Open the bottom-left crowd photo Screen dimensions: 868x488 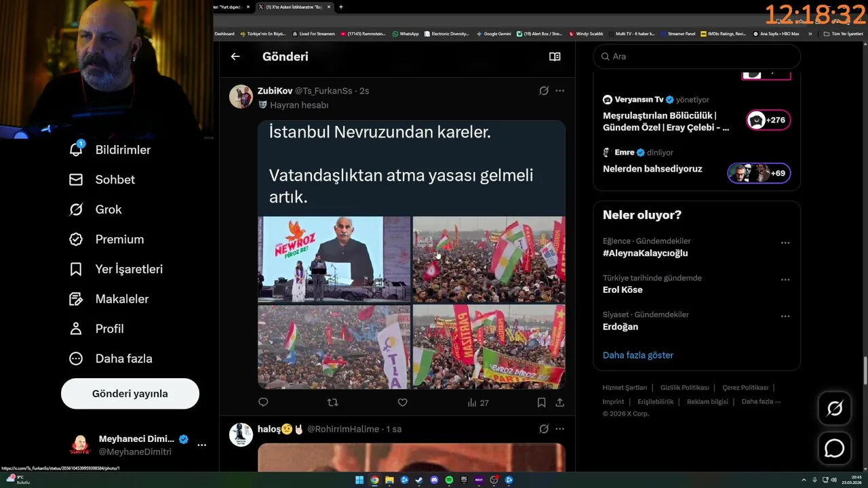(x=334, y=346)
